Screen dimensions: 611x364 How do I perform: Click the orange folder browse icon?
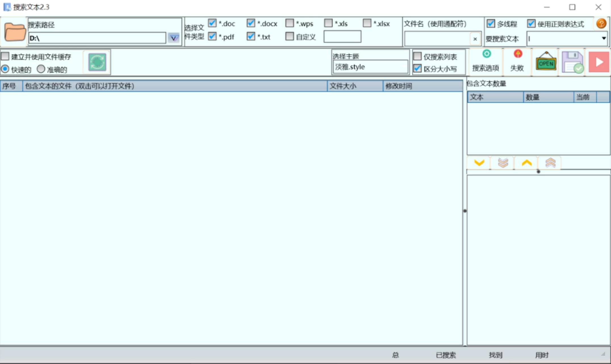(15, 32)
